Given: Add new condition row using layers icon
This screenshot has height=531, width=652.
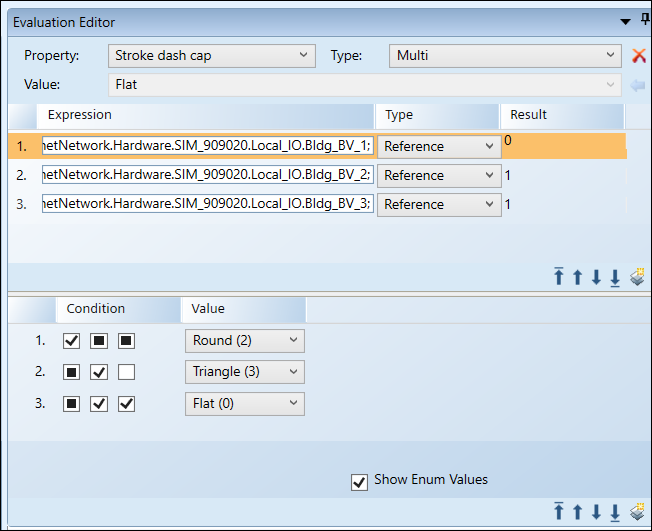Looking at the screenshot, I should click(637, 512).
